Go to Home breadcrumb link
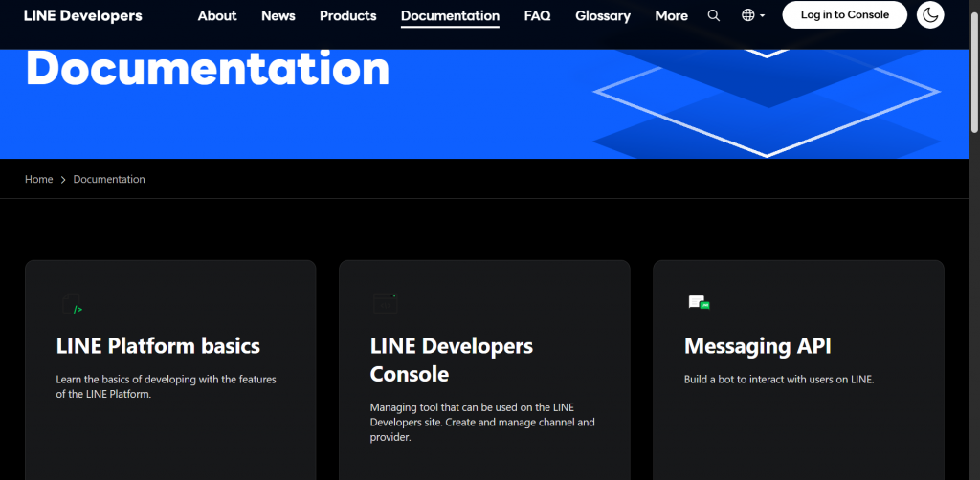The image size is (980, 480). (38, 179)
